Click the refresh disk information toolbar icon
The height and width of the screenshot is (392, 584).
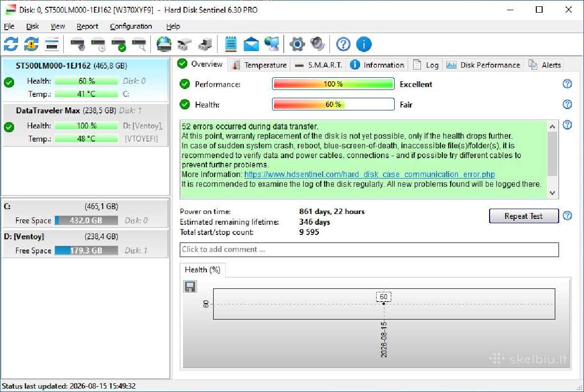tap(11, 44)
